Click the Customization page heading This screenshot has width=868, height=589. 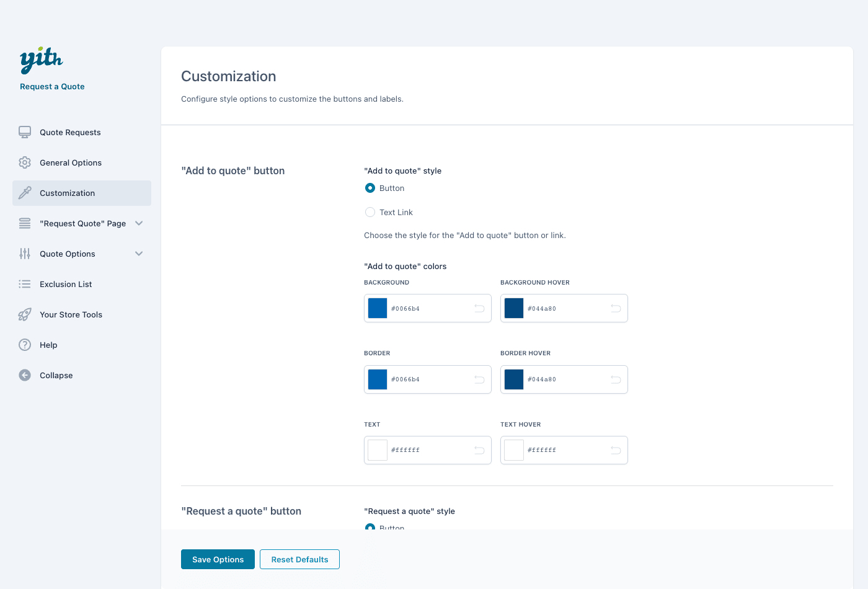click(229, 76)
